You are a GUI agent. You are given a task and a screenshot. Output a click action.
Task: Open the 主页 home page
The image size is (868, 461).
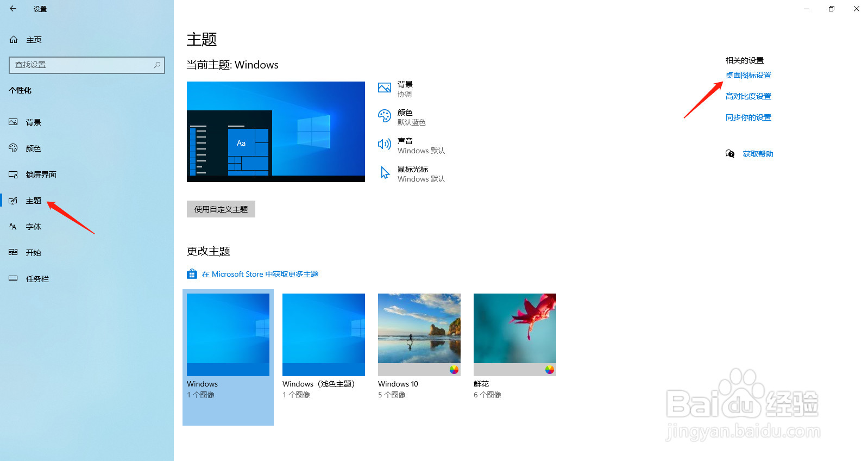pyautogui.click(x=34, y=40)
